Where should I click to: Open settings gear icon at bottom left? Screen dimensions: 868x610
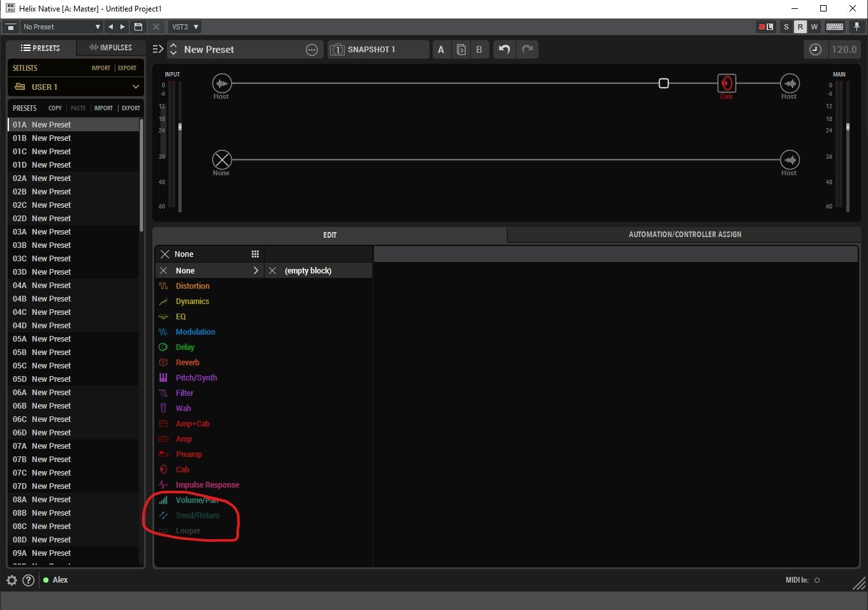[x=11, y=580]
